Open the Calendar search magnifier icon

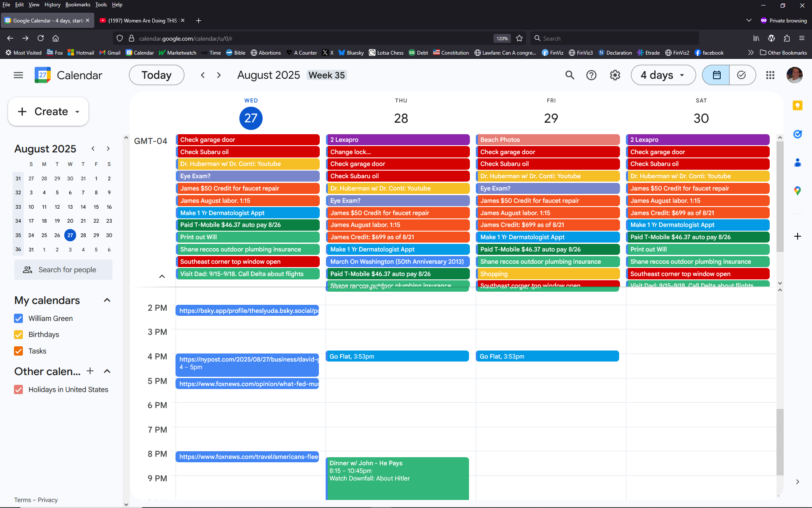coord(570,75)
